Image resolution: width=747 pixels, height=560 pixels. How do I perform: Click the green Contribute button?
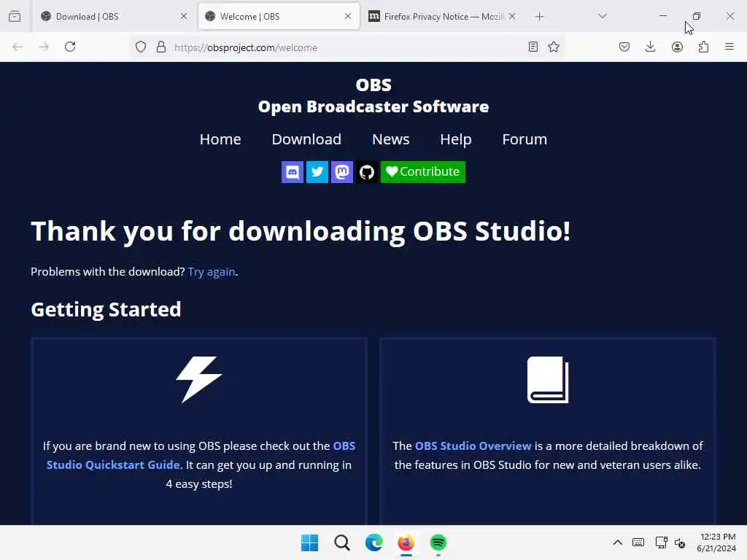[x=422, y=172]
